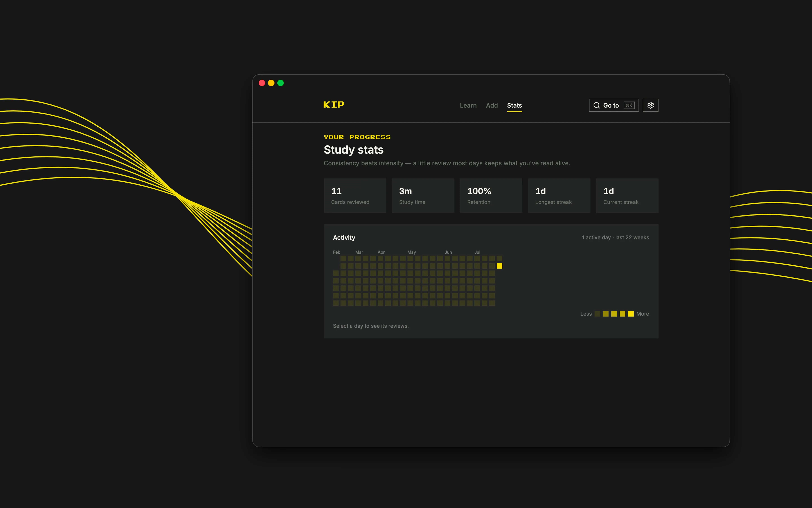Click 'Select a day to see its reviews.' text
The width and height of the screenshot is (812, 508).
(x=371, y=326)
